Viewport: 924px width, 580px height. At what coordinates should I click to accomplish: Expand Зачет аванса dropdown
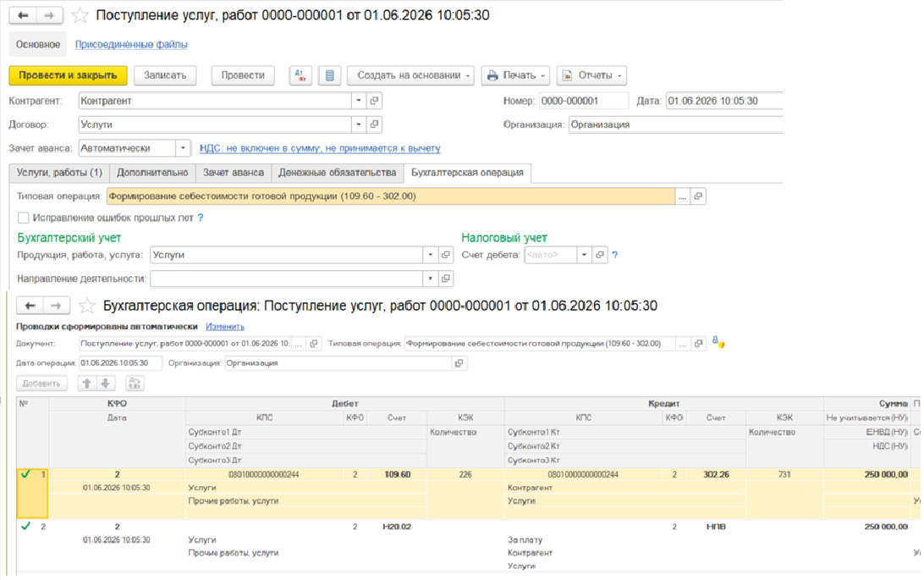(x=183, y=148)
